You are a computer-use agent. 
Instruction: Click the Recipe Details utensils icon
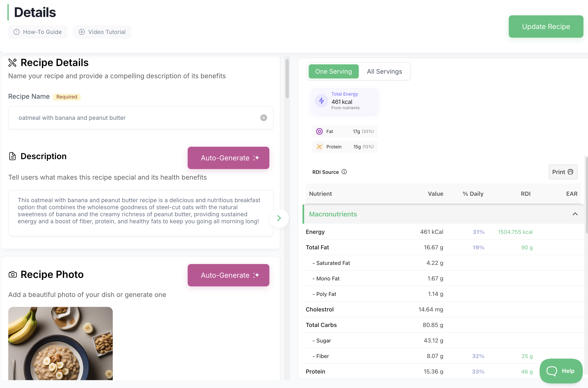(13, 63)
